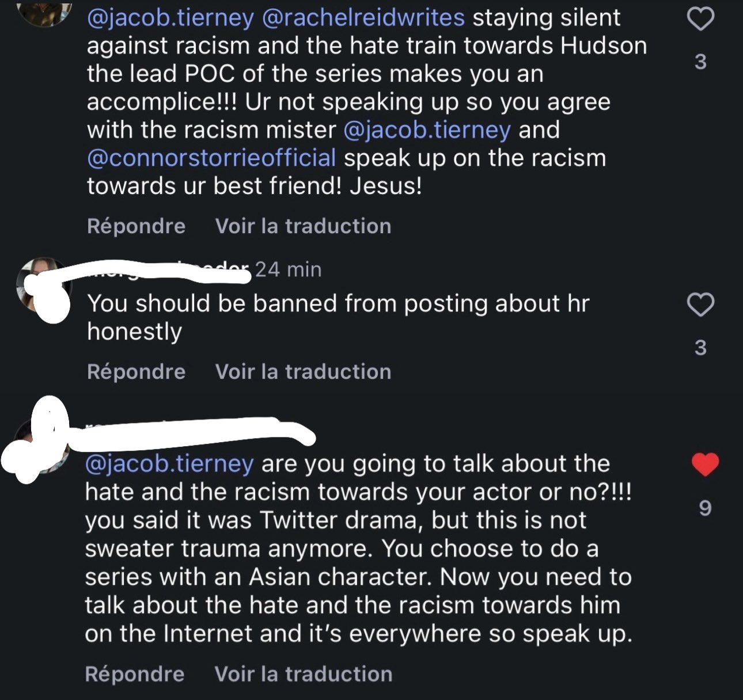Remove the red heart on the bottom comment
The image size is (743, 700).
point(705,465)
